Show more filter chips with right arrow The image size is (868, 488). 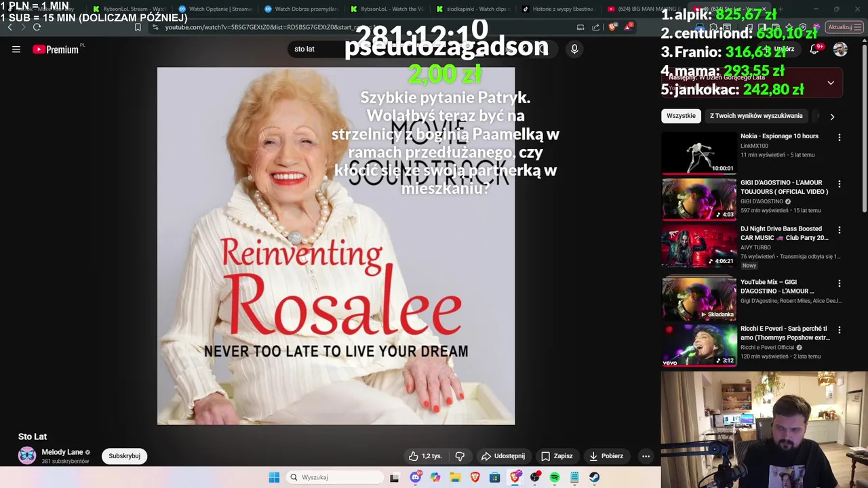[x=832, y=117]
